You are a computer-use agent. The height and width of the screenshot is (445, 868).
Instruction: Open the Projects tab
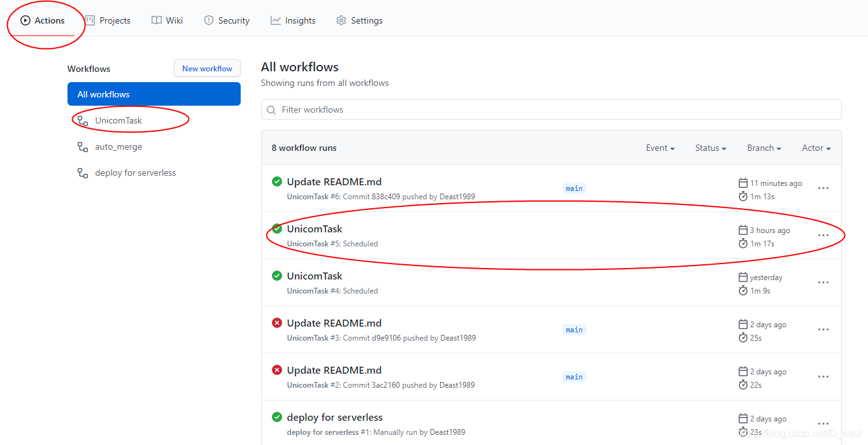(x=108, y=20)
